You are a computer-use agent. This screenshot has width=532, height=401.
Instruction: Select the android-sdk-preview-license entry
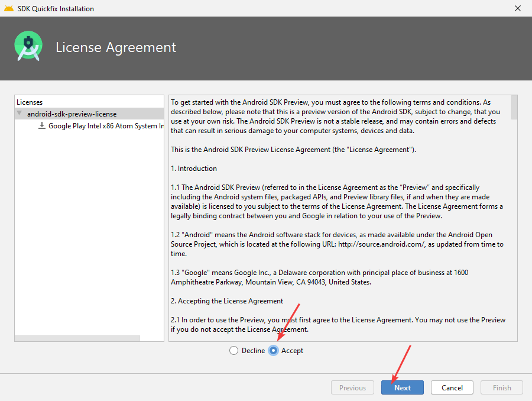pyautogui.click(x=72, y=114)
